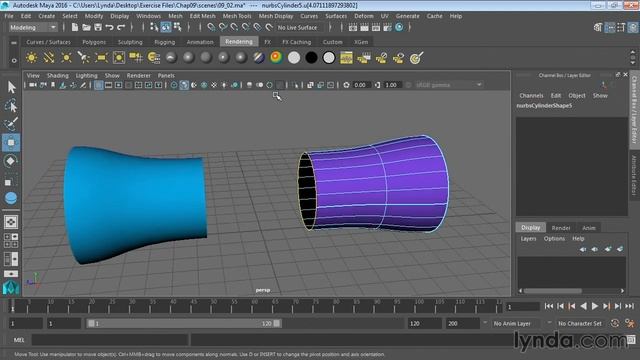Viewport: 640px width, 360px height.
Task: Open the No Character Set dropdown
Action: (580, 323)
